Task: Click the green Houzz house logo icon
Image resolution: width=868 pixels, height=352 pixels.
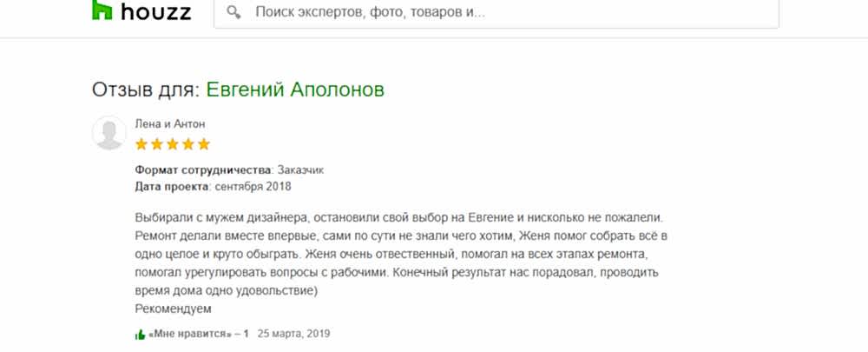Action: tap(103, 10)
